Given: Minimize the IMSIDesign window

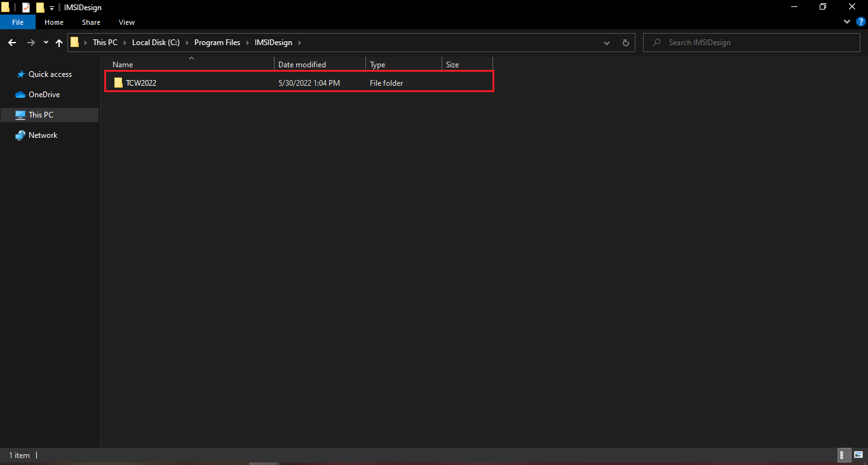Looking at the screenshot, I should point(794,7).
